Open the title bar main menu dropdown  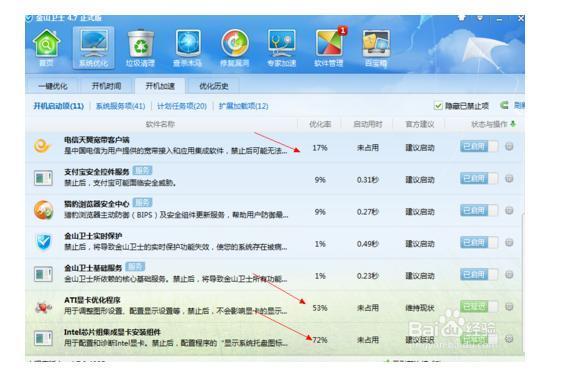click(480, 17)
